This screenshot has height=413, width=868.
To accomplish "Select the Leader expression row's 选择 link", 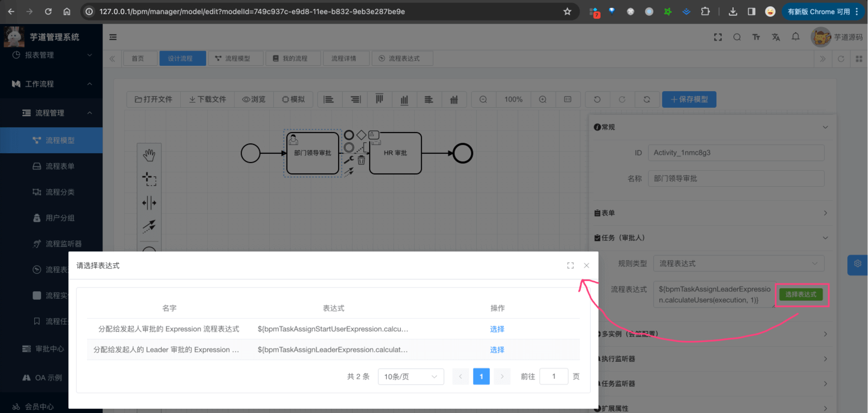I will [x=497, y=350].
